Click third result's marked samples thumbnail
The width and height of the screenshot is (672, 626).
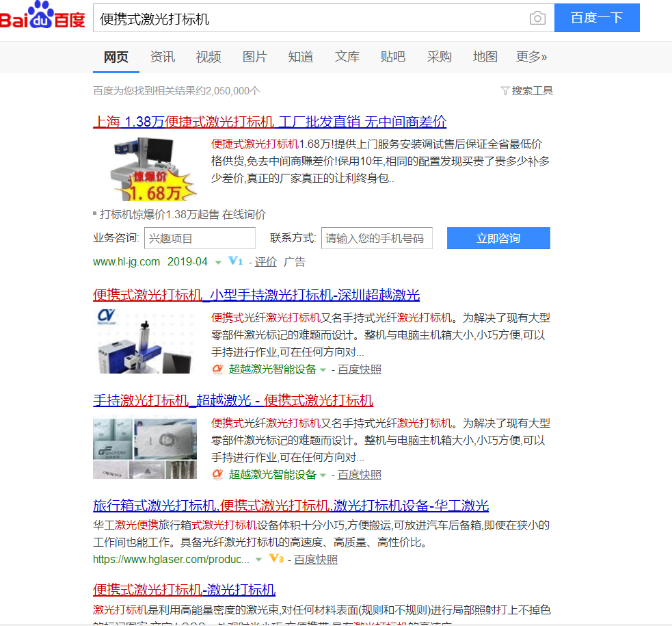click(145, 449)
